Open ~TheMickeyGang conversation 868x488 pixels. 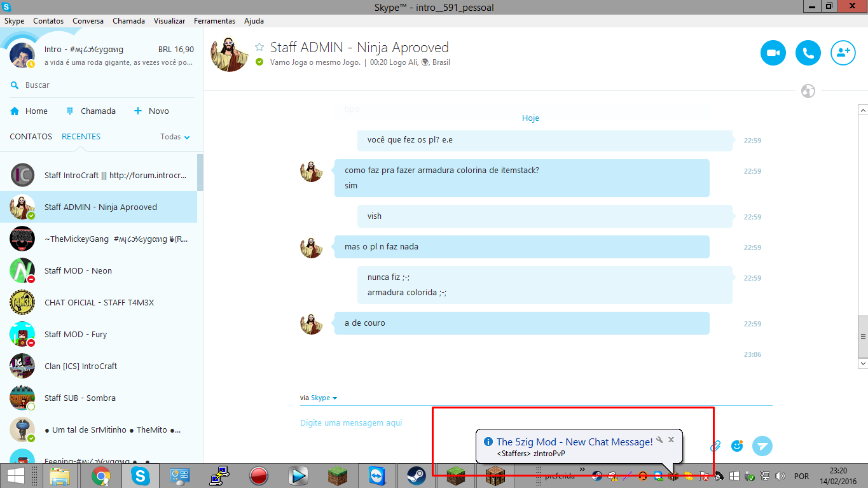[x=99, y=239]
